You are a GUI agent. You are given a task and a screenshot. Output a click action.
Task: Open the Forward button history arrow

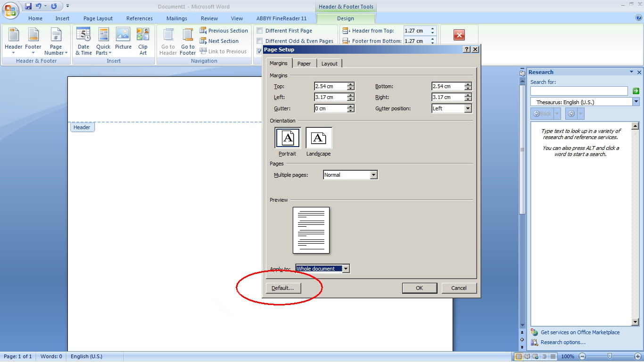(580, 114)
